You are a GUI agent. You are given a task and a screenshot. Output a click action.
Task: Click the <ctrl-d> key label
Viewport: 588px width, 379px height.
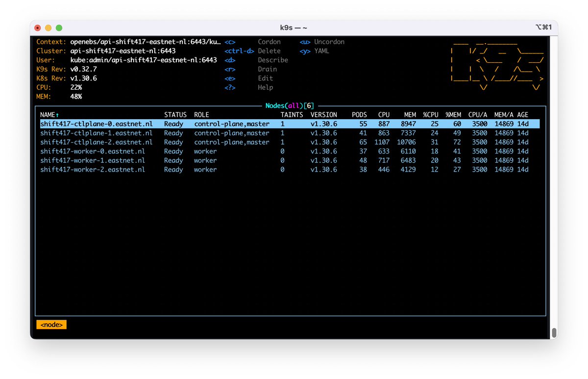[239, 51]
